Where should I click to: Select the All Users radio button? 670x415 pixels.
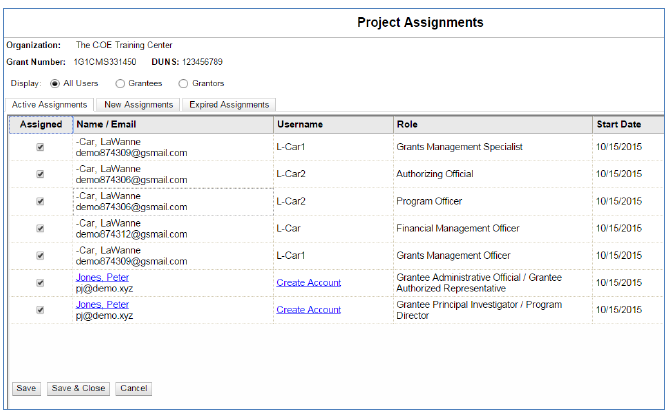55,83
